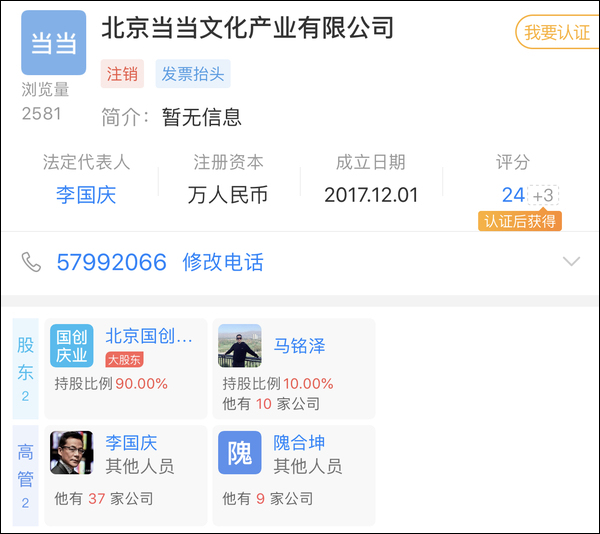
Task: Open 李国庆's executive avatar photo
Action: pos(71,453)
